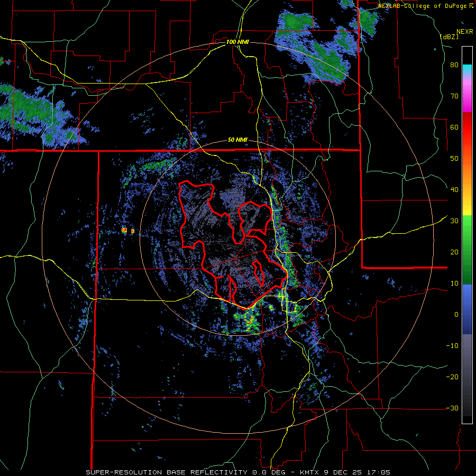Click the Super-Resolution Base Reflectivity caption
476x476 pixels.
pos(237,472)
